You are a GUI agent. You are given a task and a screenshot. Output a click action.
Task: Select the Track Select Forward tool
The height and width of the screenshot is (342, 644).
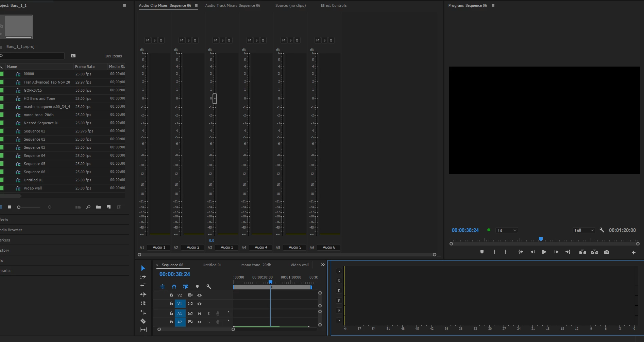coord(143,277)
